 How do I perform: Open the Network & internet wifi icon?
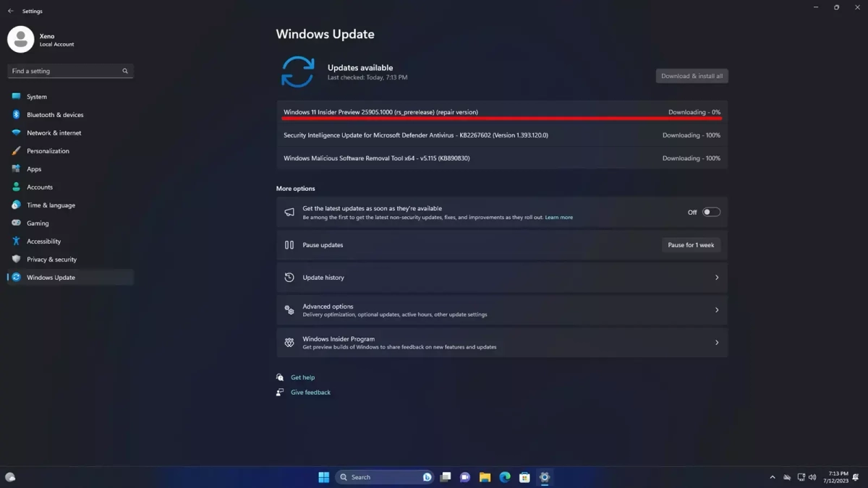16,132
